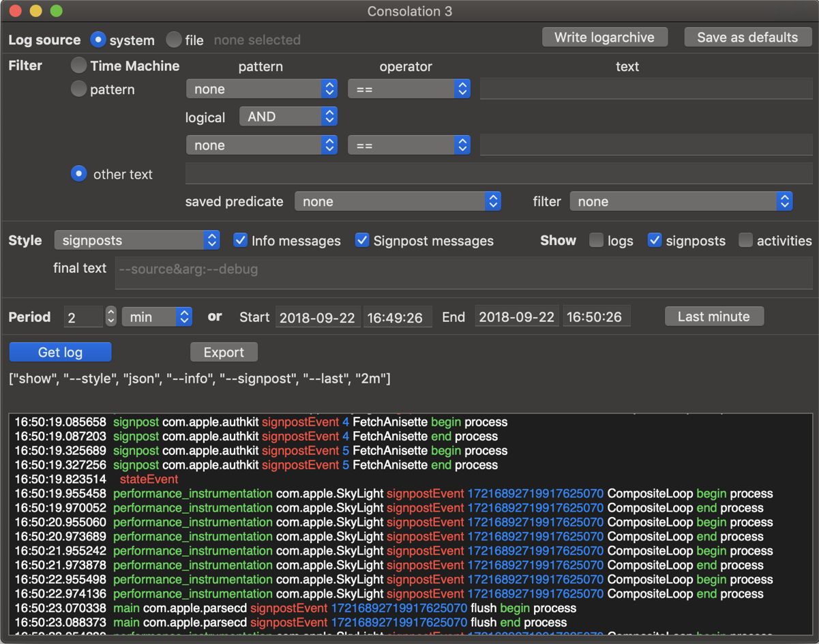
Task: Toggle the Signpost messages checkbox
Action: click(x=362, y=240)
